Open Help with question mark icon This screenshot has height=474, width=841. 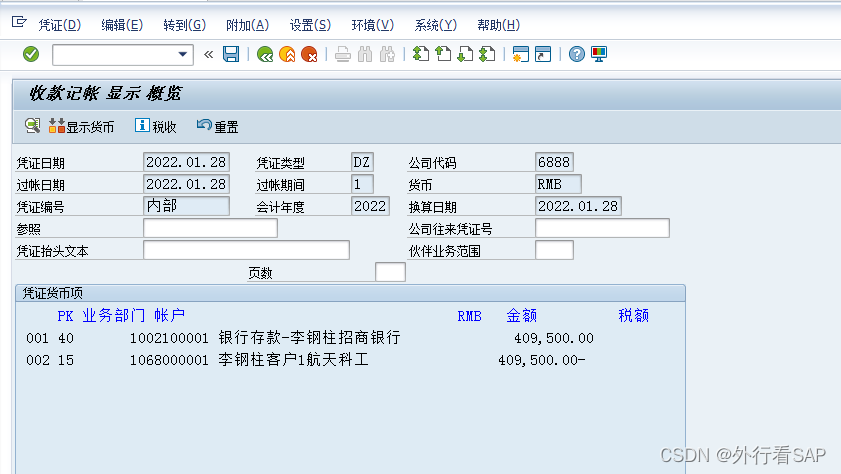[577, 54]
